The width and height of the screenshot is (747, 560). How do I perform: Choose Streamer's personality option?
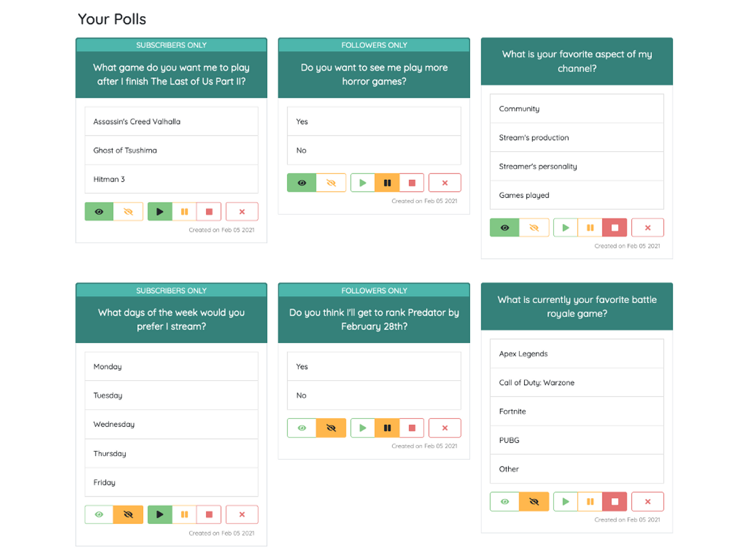[x=576, y=167]
